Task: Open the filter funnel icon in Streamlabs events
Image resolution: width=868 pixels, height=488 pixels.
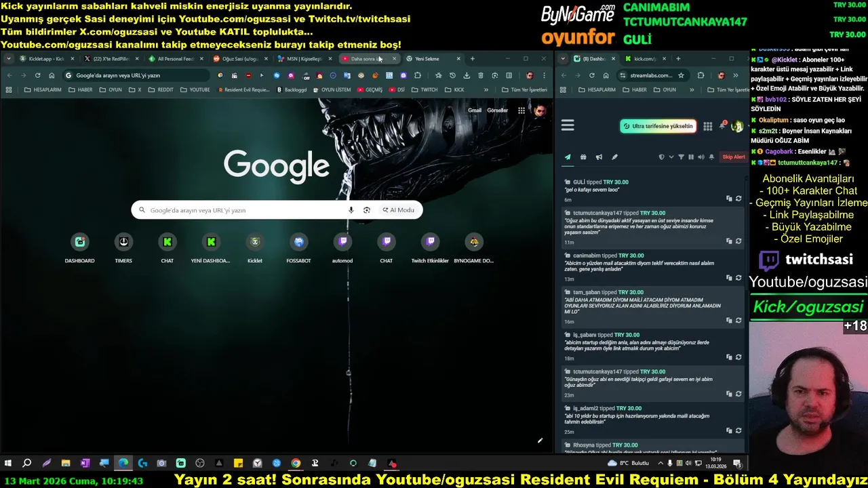Action: tap(682, 157)
